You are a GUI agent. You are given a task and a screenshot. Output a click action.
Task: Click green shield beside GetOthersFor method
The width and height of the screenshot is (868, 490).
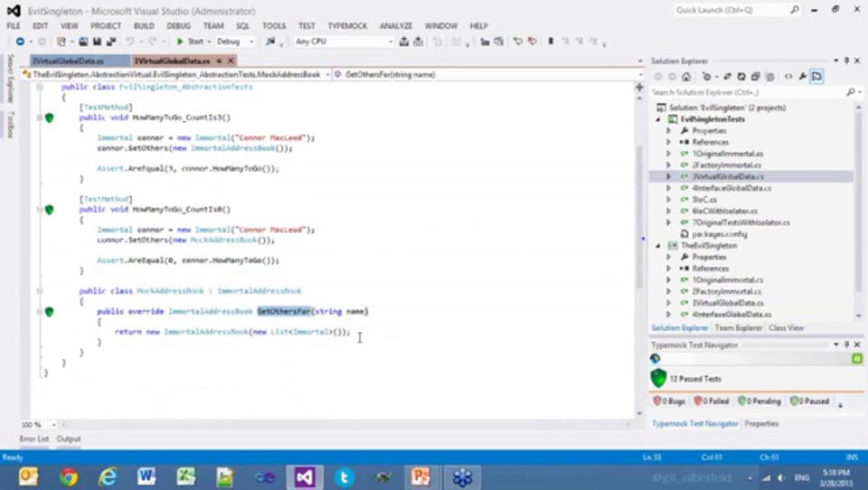click(49, 312)
